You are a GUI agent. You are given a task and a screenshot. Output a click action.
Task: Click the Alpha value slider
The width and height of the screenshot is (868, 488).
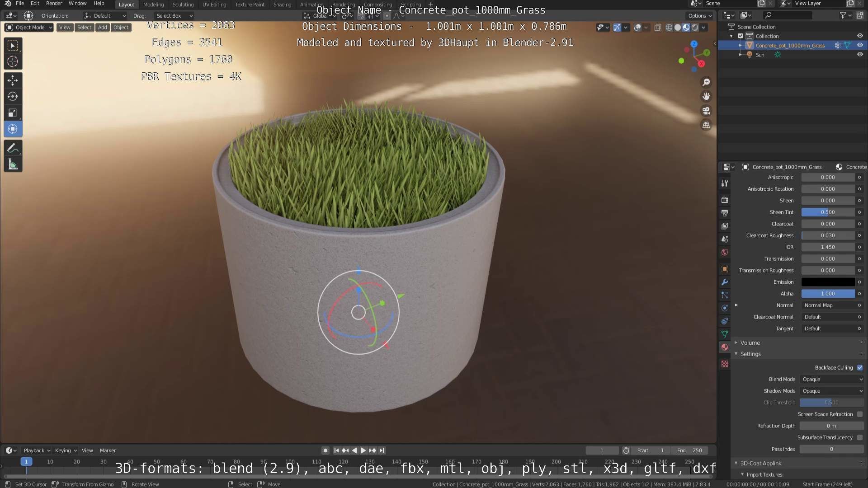828,294
